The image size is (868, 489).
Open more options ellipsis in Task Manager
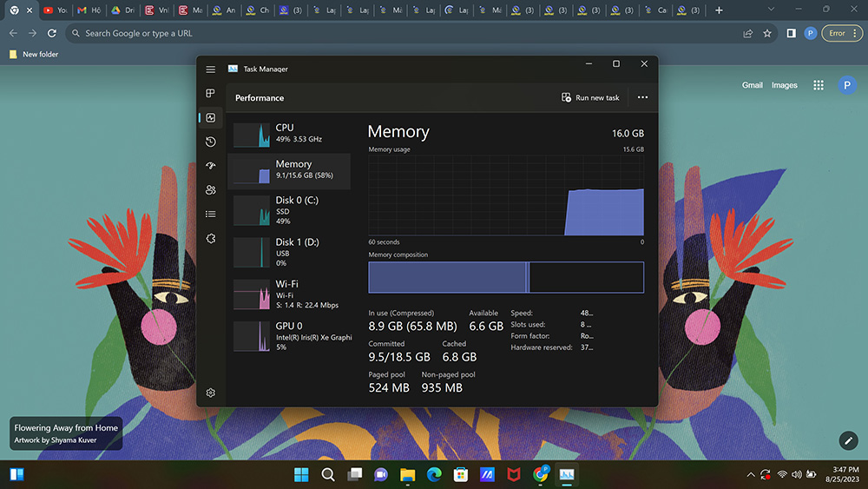pos(642,97)
